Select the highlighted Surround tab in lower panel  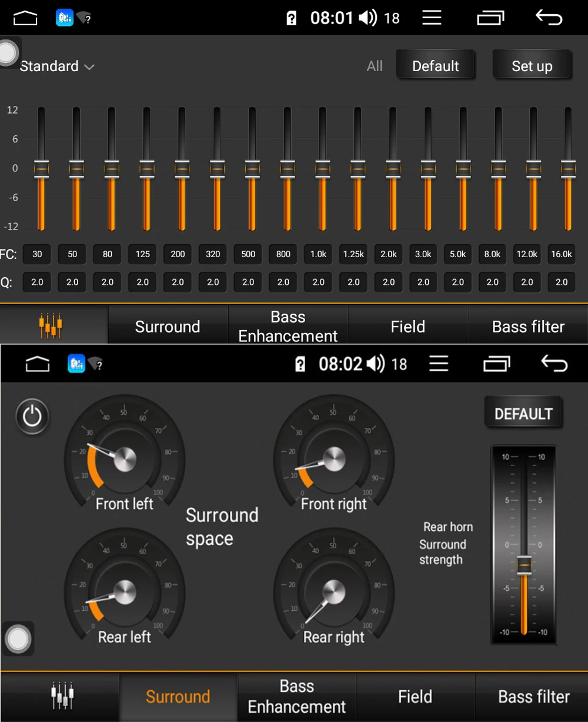(x=178, y=697)
